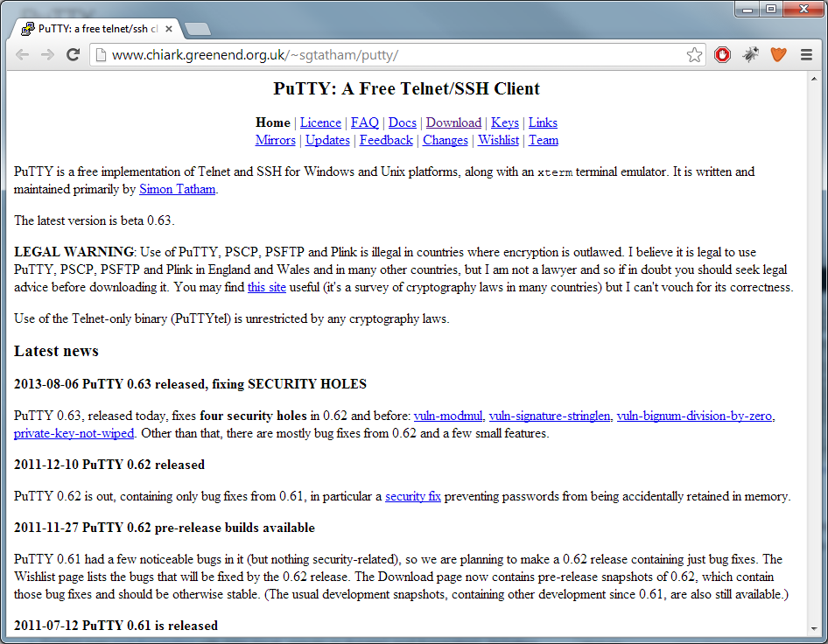Click the bug-shaped extension icon
828x644 pixels.
(x=750, y=54)
